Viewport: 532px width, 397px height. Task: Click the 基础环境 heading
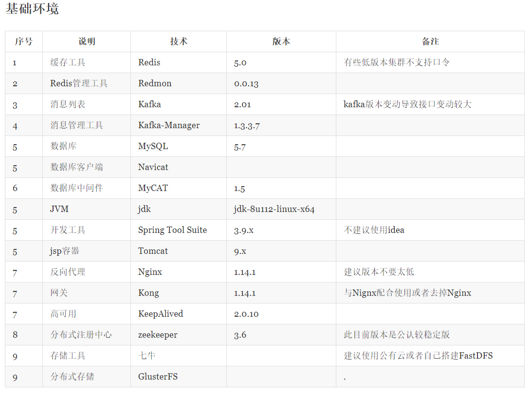tap(32, 8)
